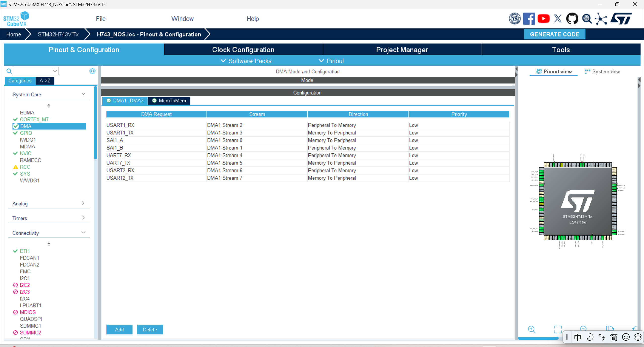Open the globe search icon in the header
644x347 pixels.
pos(587,19)
